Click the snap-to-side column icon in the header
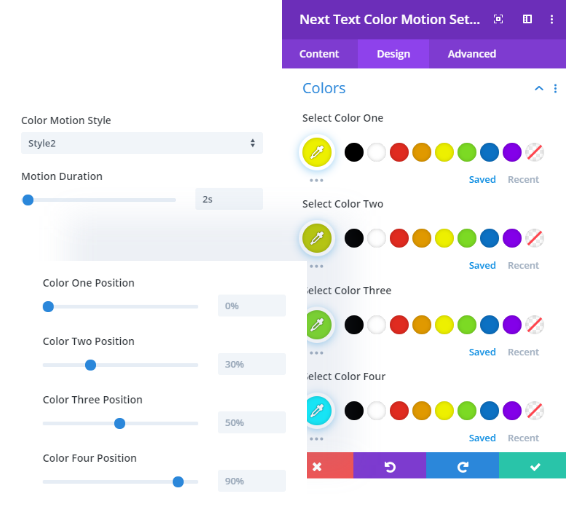566x510 pixels. point(527,19)
